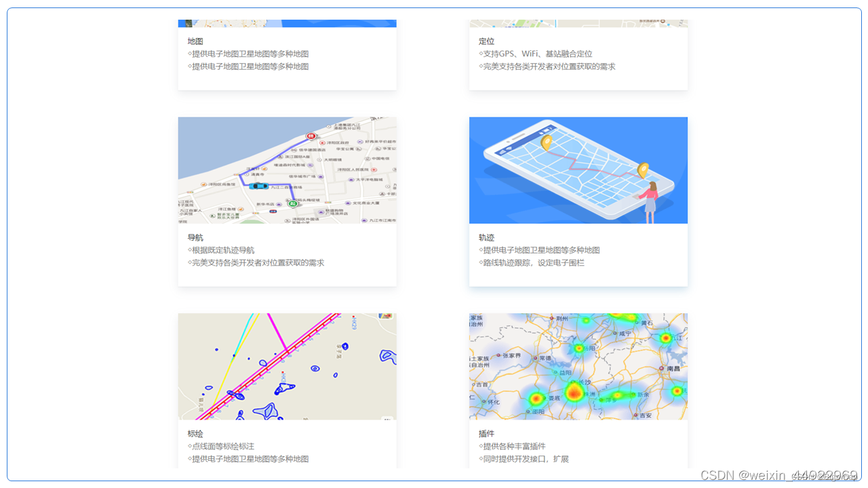Click the 定位 card title
The width and height of the screenshot is (868, 488).
click(486, 41)
